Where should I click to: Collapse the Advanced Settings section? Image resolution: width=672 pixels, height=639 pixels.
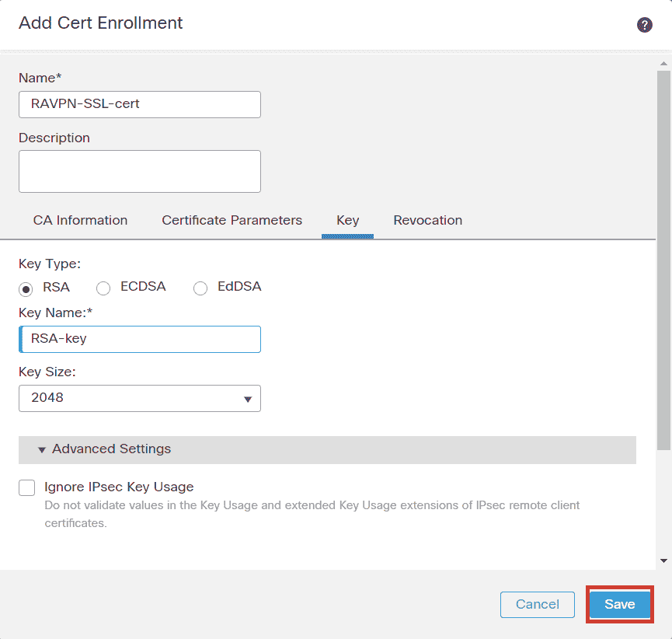327,450
